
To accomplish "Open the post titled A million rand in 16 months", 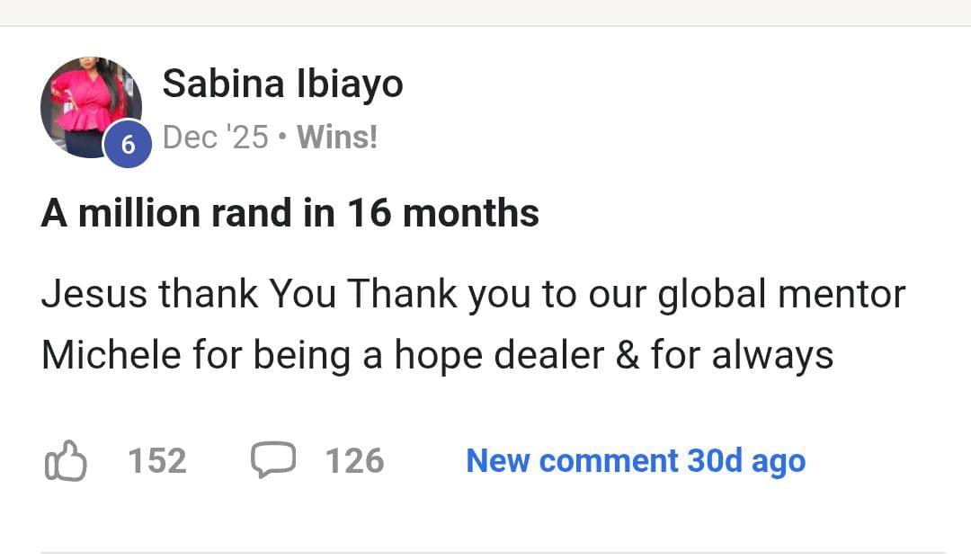I will click(290, 213).
